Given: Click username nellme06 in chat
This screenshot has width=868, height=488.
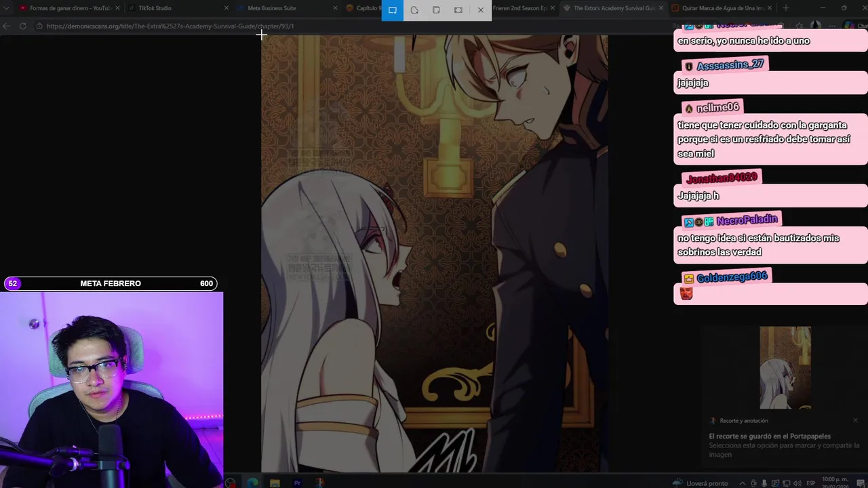Looking at the screenshot, I should tap(717, 108).
